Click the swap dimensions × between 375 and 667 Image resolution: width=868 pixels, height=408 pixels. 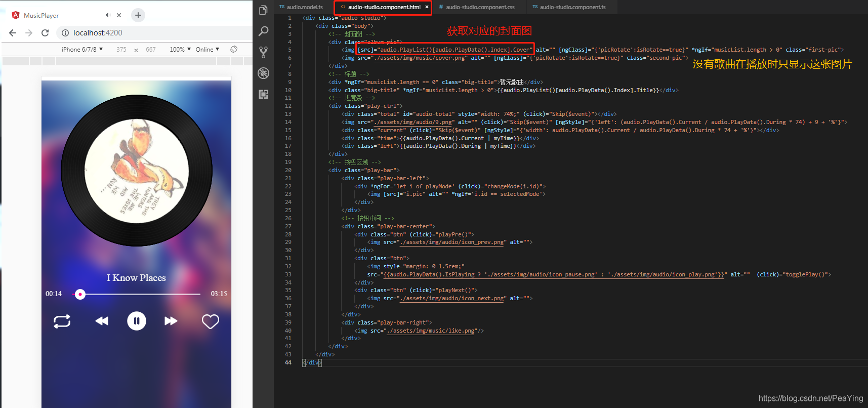tap(136, 50)
